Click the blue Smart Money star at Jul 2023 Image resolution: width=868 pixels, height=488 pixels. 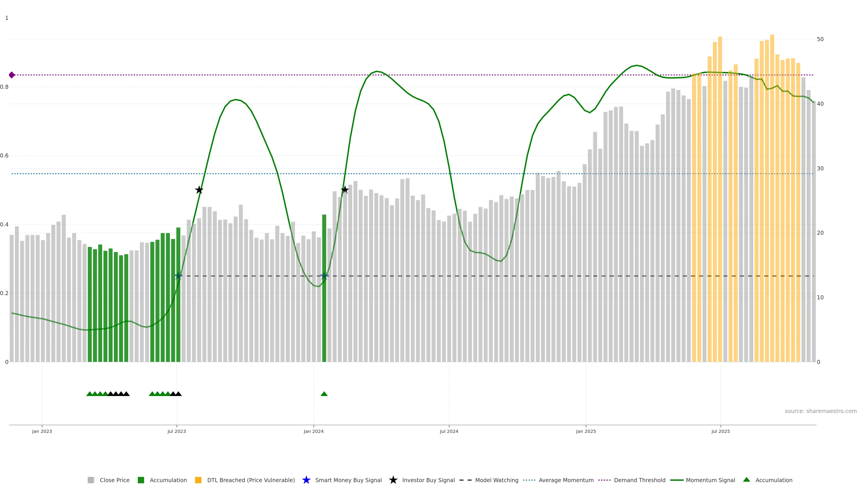[x=179, y=276]
